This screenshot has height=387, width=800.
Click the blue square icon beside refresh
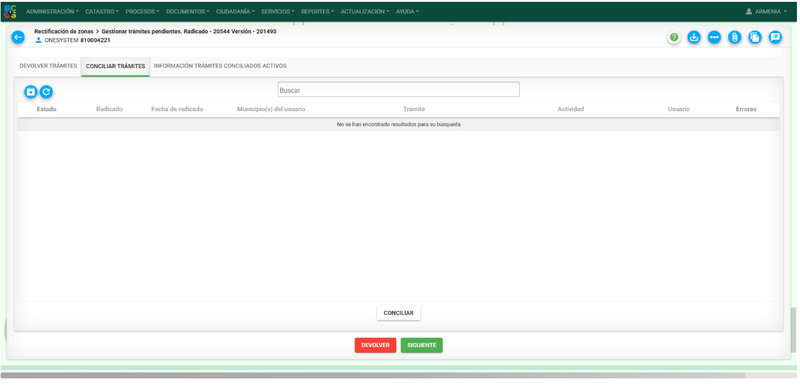coord(31,92)
